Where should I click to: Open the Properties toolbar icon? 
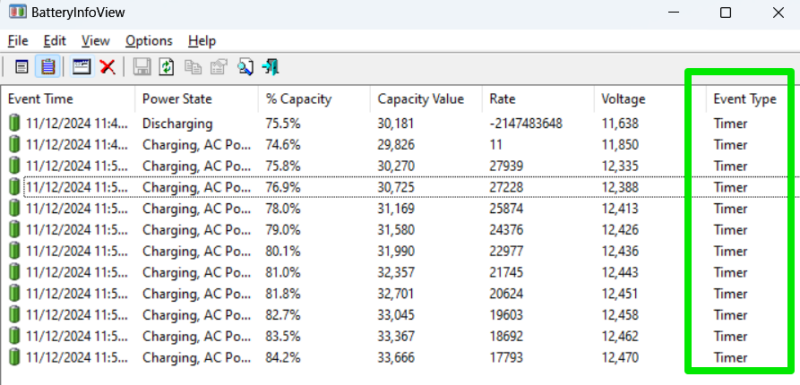coord(218,67)
